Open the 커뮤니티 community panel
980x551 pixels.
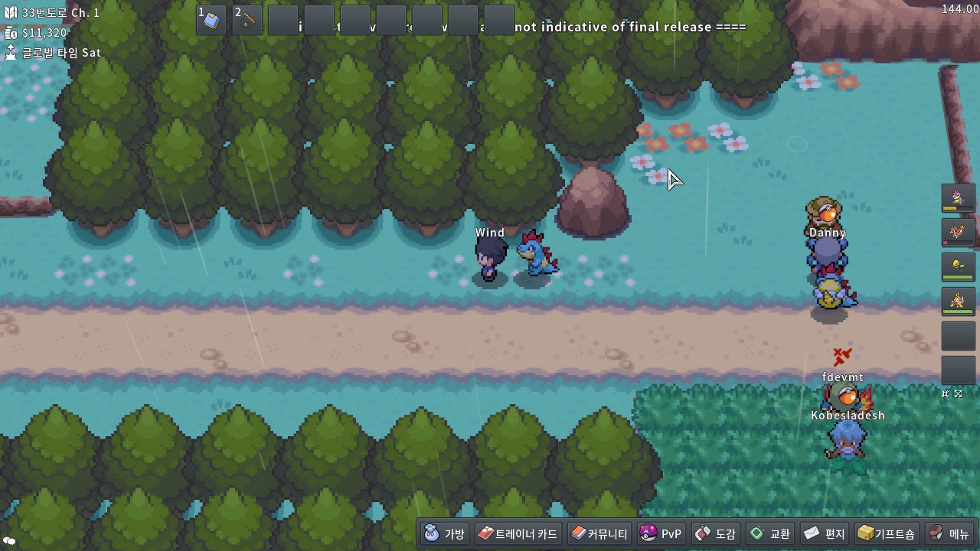pyautogui.click(x=599, y=533)
